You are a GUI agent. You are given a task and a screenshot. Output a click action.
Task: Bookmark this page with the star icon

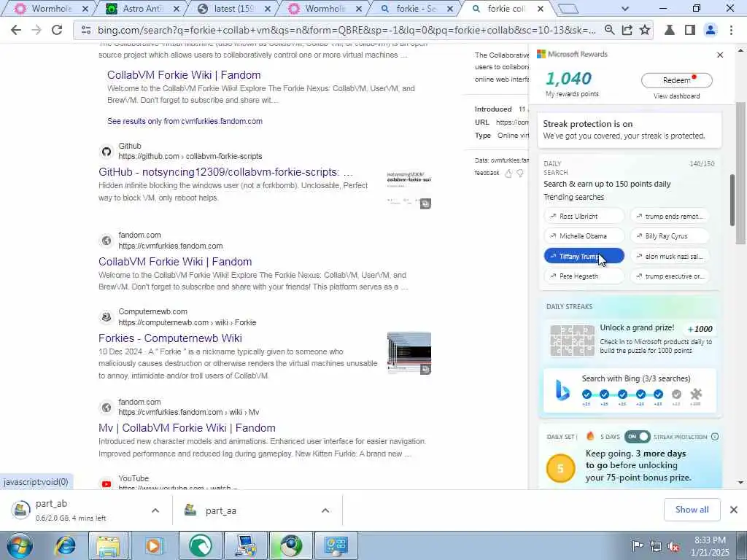click(645, 30)
